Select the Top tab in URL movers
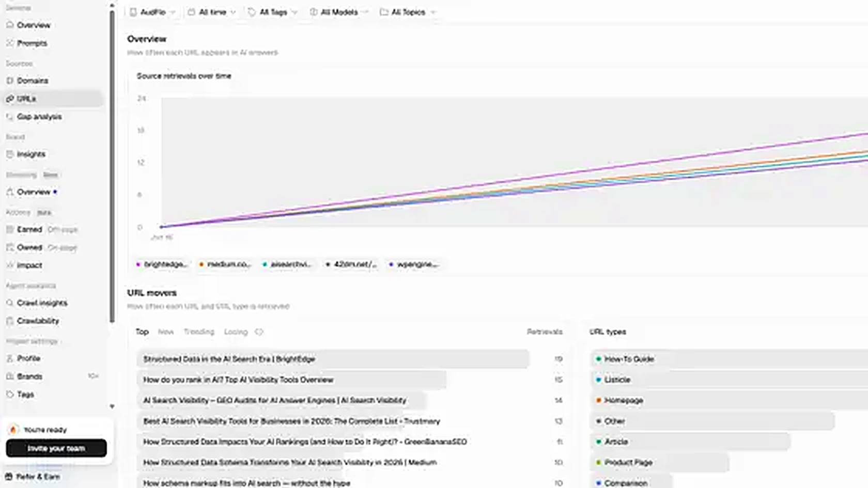868x488 pixels. 142,332
